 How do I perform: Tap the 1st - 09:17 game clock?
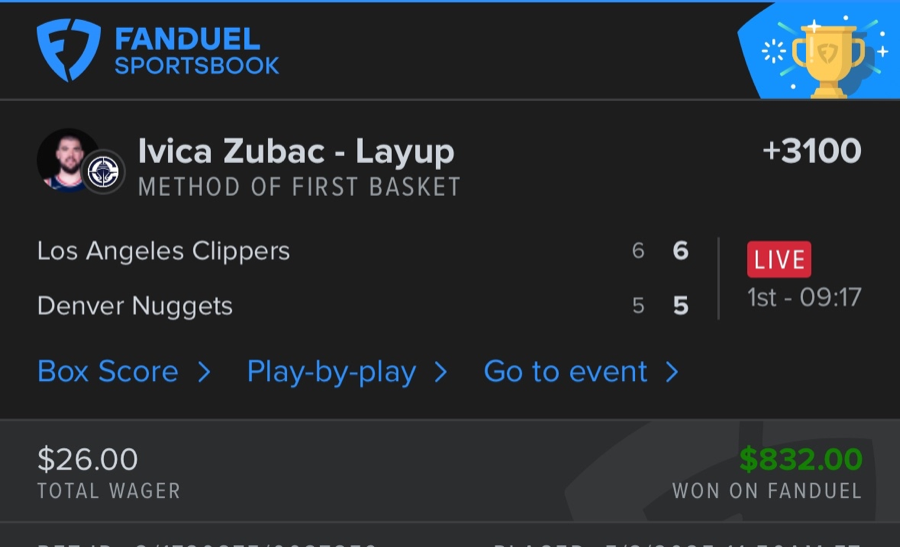[x=804, y=297]
